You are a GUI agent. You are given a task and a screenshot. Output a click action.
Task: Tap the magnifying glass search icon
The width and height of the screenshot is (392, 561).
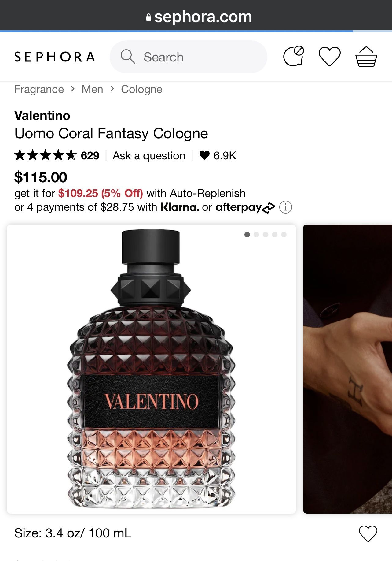coord(128,57)
